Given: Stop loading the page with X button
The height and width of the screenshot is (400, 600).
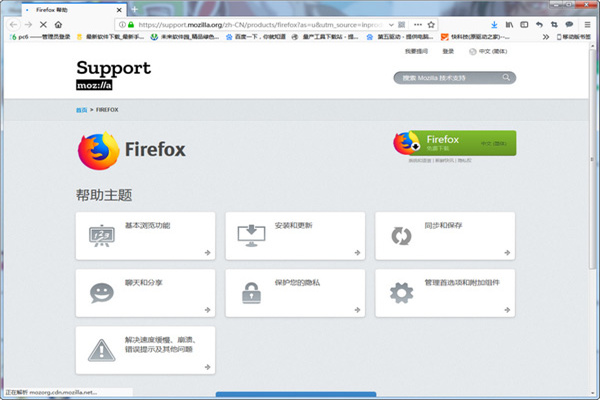Looking at the screenshot, I should click(x=43, y=24).
